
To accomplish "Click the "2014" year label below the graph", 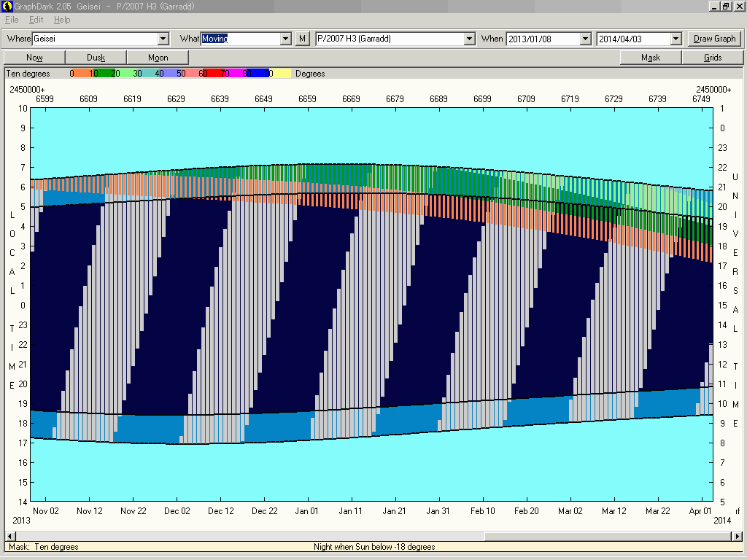I will (722, 521).
